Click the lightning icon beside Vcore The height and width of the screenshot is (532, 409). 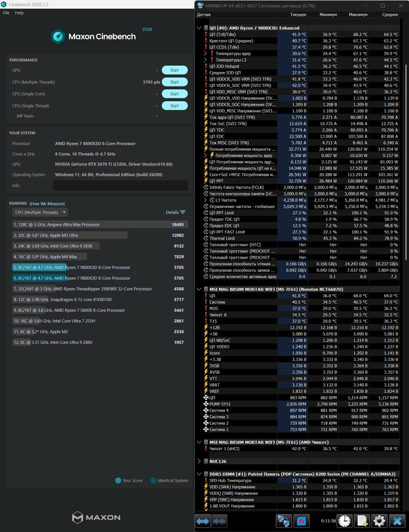pyautogui.click(x=205, y=353)
